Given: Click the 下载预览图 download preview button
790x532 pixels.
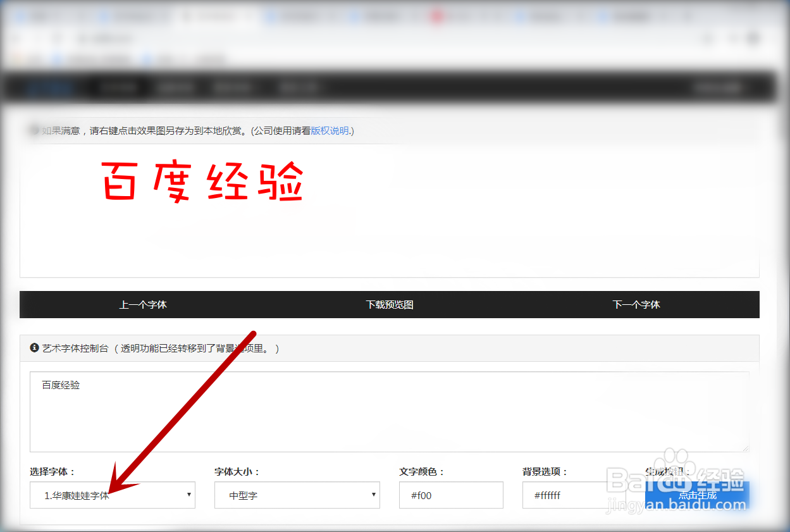Looking at the screenshot, I should coord(390,304).
